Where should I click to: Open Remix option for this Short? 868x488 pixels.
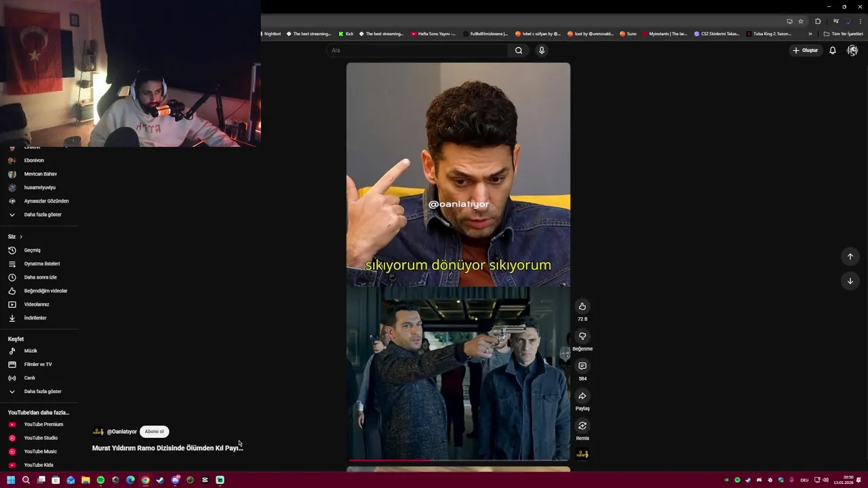click(582, 426)
